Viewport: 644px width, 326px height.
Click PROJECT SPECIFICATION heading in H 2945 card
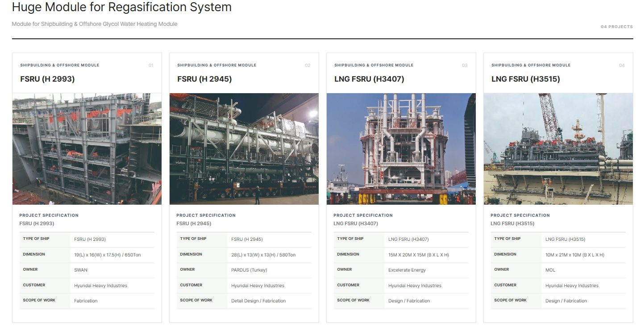[x=206, y=215]
